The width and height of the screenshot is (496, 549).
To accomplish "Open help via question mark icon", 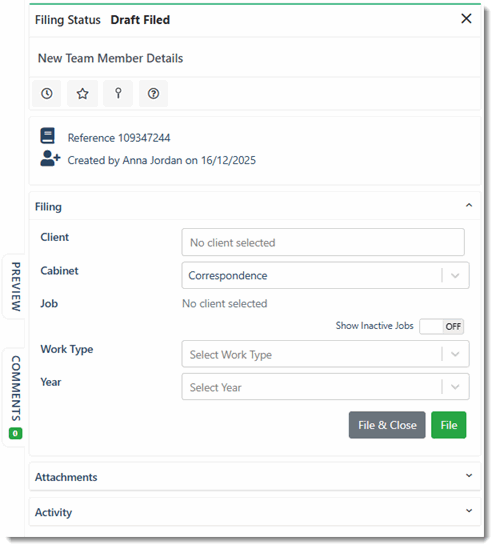I will (153, 93).
